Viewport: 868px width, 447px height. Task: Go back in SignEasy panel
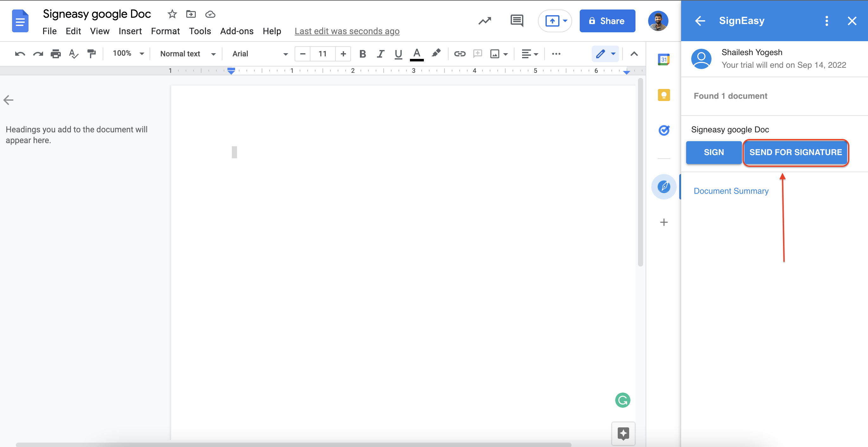pos(700,21)
